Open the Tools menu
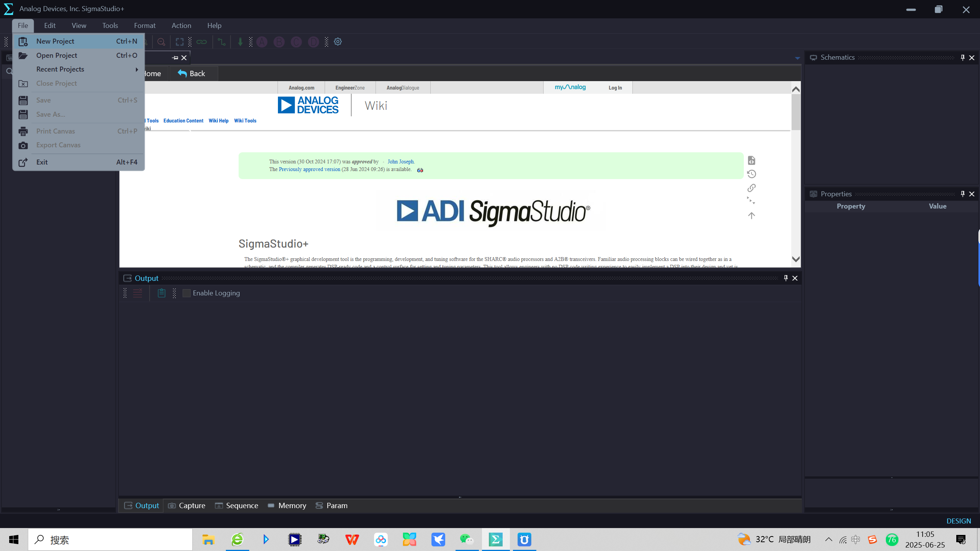Viewport: 980px width, 551px height. pyautogui.click(x=110, y=26)
